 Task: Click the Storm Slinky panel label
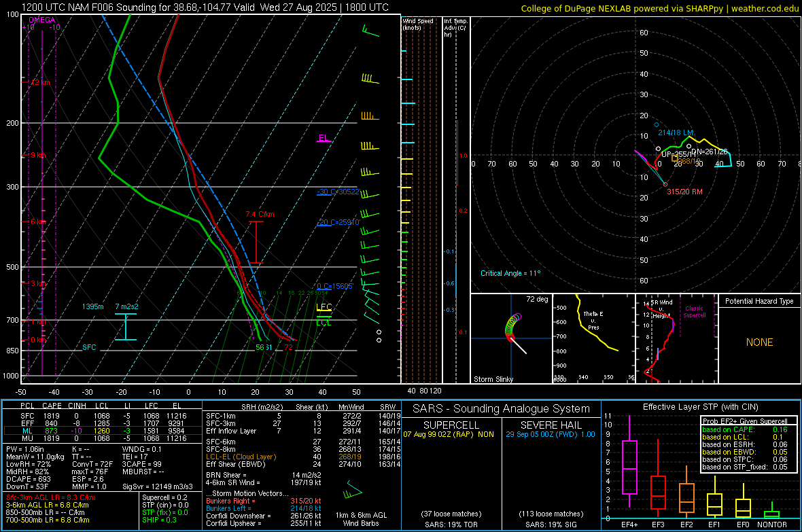tap(493, 379)
